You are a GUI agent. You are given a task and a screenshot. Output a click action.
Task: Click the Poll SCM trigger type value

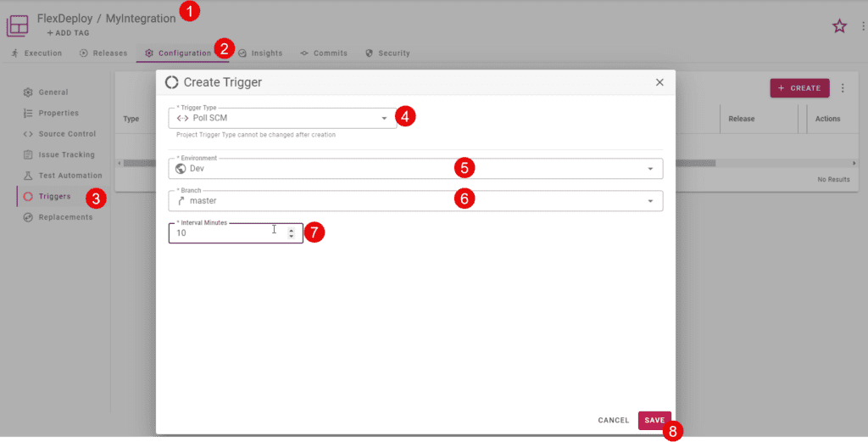210,118
